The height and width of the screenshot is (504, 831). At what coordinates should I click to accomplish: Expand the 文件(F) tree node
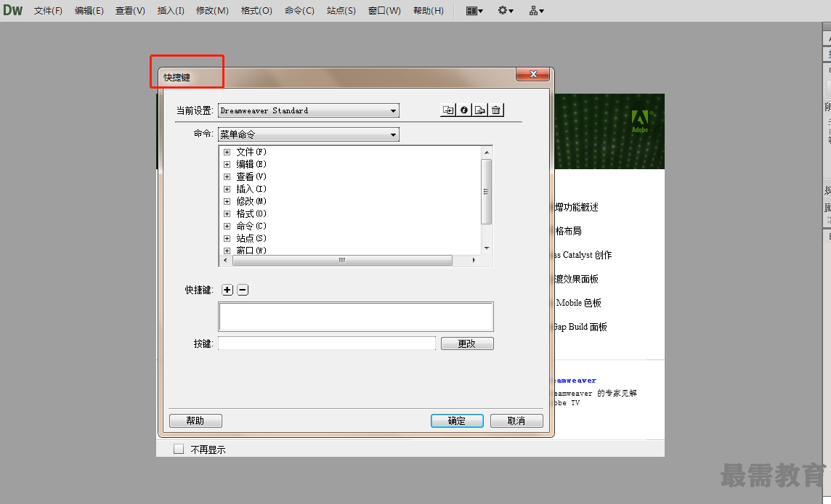click(x=227, y=152)
